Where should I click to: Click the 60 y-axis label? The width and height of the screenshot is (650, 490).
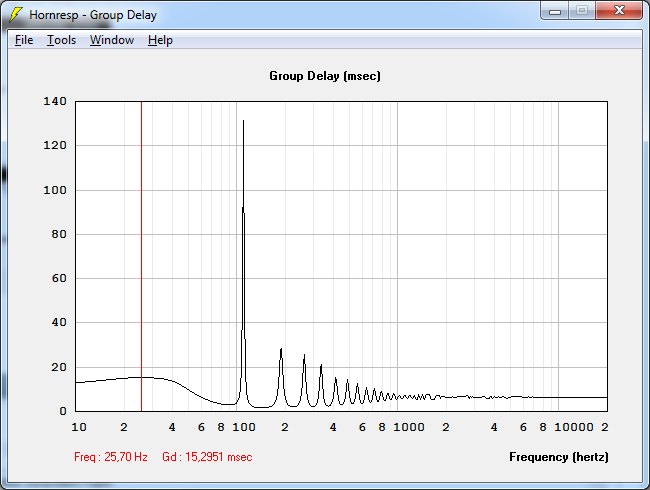(x=59, y=278)
